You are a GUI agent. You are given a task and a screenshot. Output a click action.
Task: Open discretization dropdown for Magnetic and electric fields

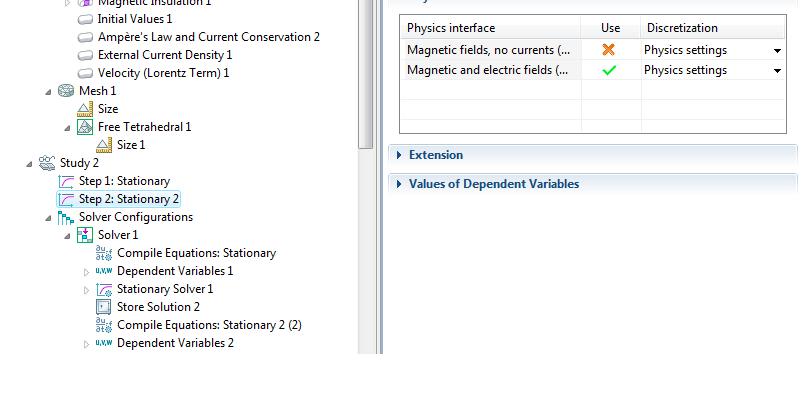click(777, 71)
